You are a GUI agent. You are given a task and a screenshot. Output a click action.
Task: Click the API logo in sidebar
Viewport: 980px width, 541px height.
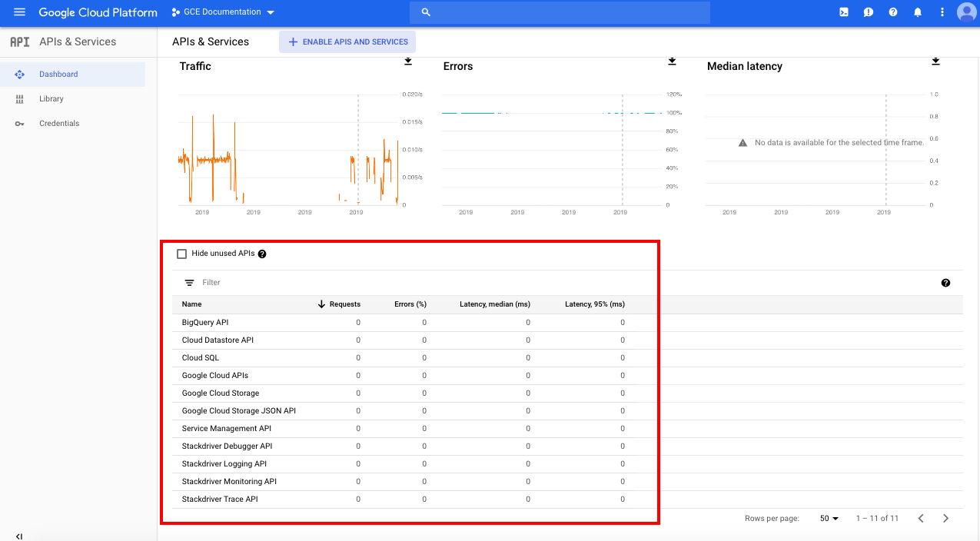[19, 42]
